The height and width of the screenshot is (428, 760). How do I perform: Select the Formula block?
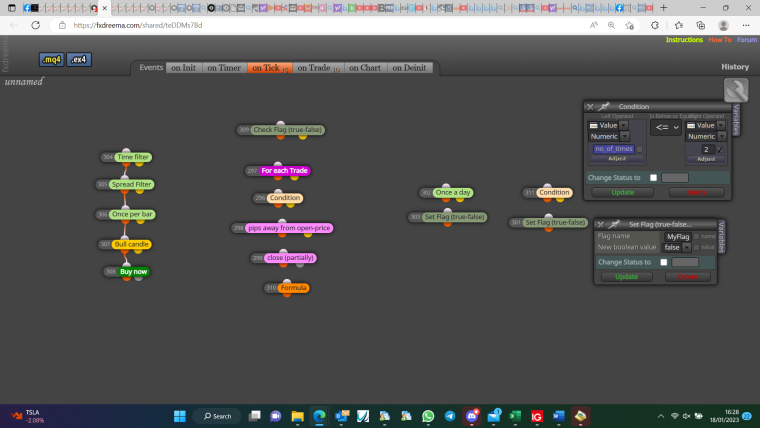[293, 288]
